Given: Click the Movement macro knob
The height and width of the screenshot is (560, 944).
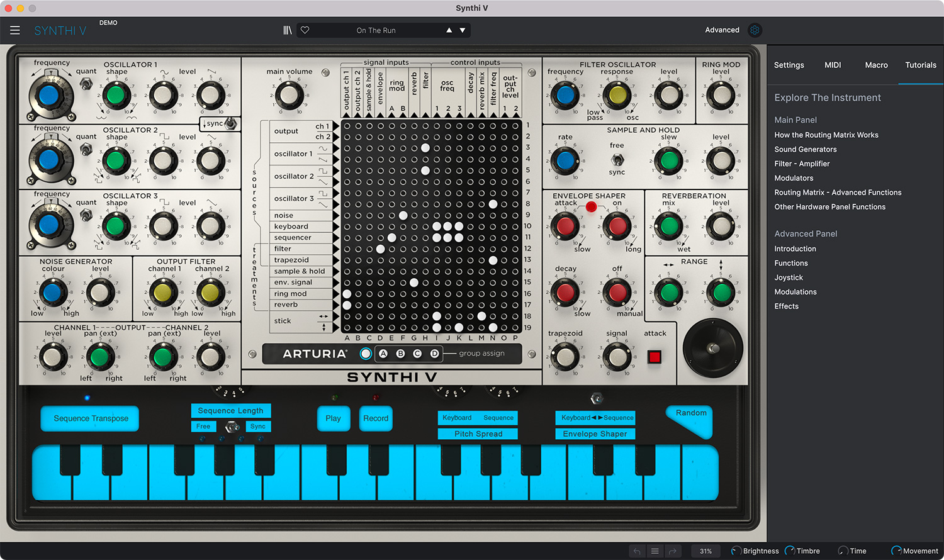Looking at the screenshot, I should (x=897, y=551).
